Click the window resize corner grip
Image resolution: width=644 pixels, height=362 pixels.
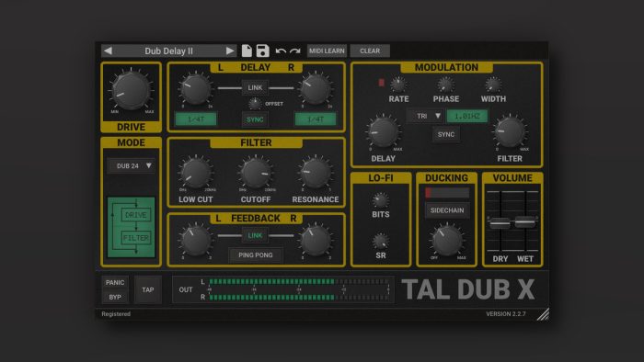(x=543, y=314)
